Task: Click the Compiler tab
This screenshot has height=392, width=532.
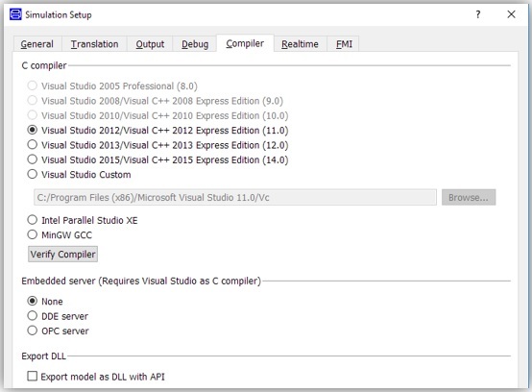Action: tap(245, 43)
